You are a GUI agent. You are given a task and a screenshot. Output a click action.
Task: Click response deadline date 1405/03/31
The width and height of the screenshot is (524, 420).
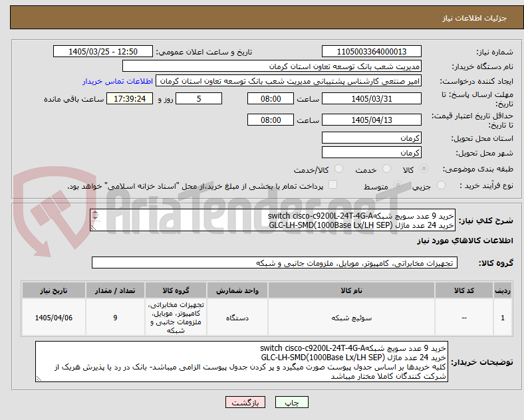pos(371,98)
